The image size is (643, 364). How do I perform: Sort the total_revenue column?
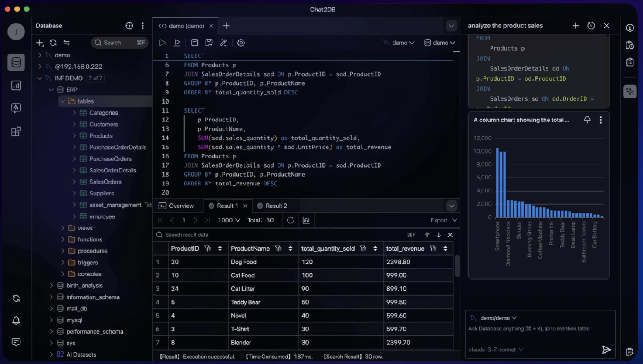[x=445, y=249]
